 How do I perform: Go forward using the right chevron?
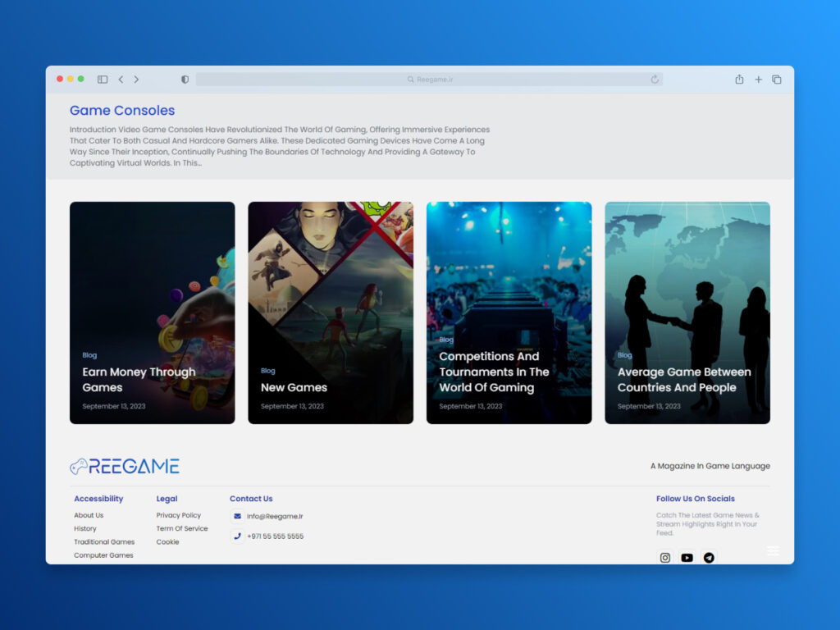(136, 80)
